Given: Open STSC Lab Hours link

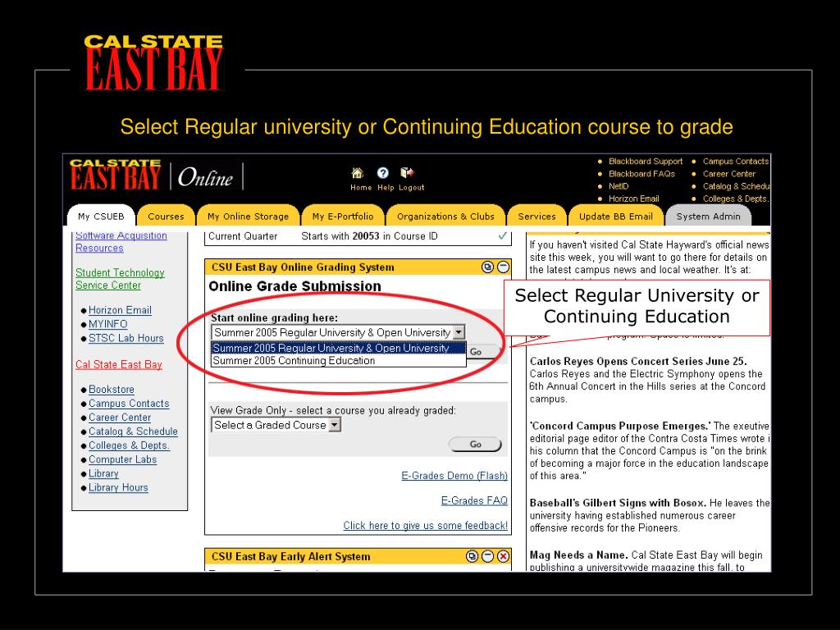Looking at the screenshot, I should 126,338.
